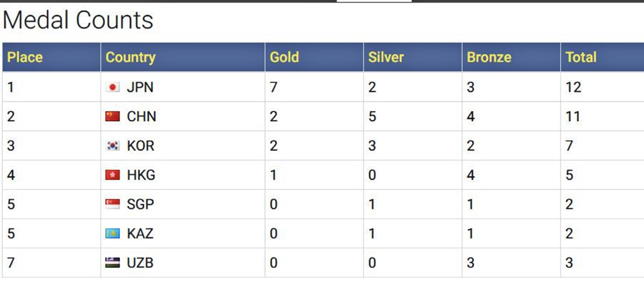Click the Singapore flag icon

(113, 204)
